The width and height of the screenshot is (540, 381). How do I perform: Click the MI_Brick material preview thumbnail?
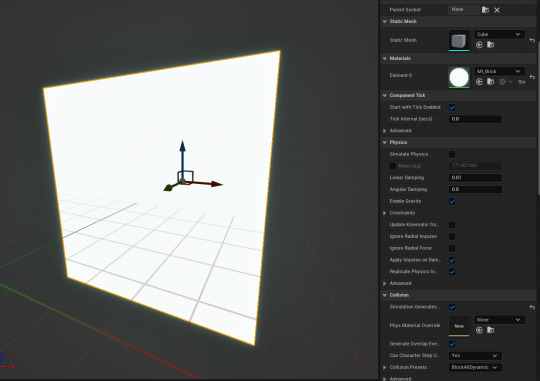point(459,78)
